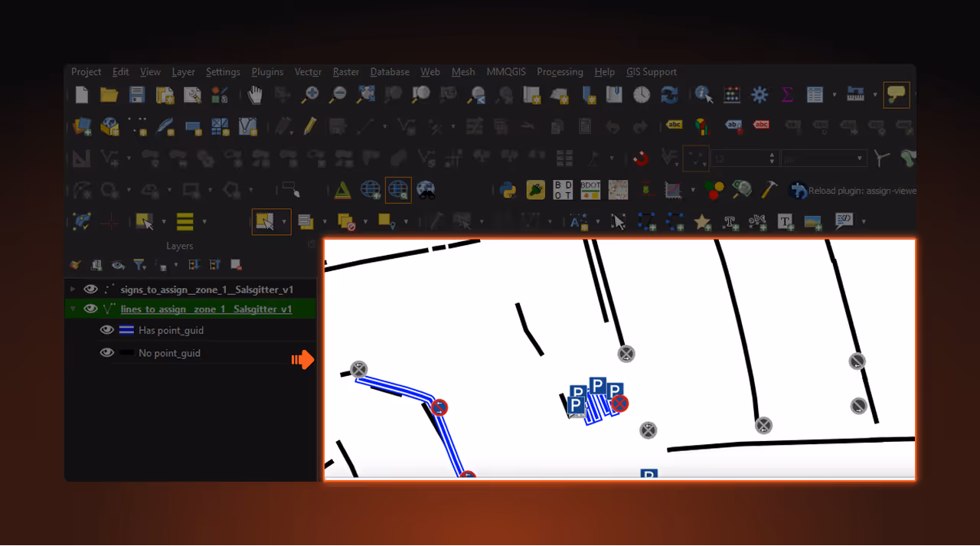Open the Processing Toolbox gear icon
Viewport: 980px width, 546px height.
point(759,94)
